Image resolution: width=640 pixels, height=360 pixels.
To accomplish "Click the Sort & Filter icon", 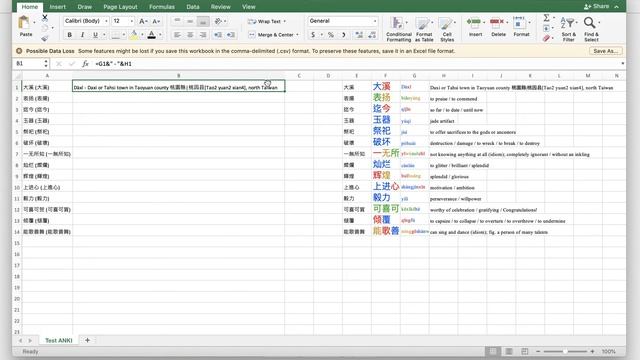I will pyautogui.click(x=567, y=23).
